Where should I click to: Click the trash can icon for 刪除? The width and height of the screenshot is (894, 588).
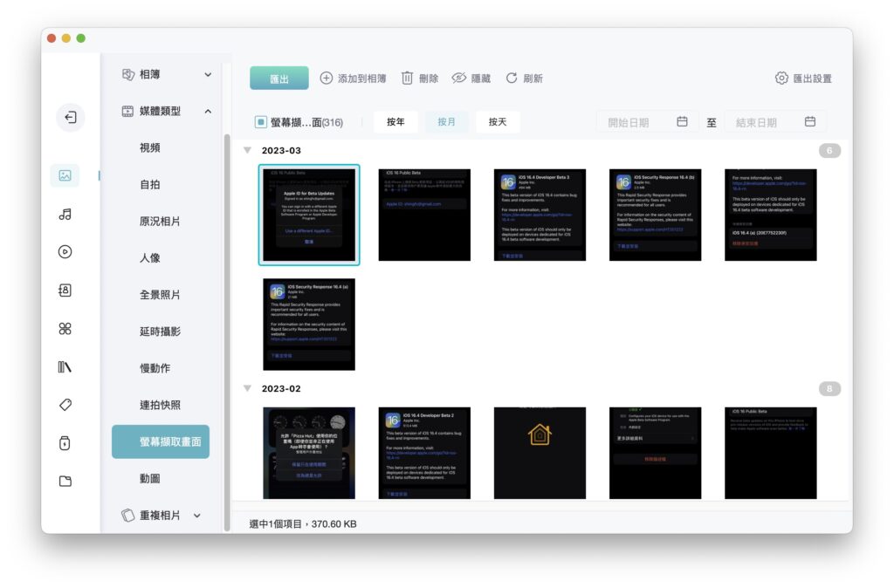(407, 78)
